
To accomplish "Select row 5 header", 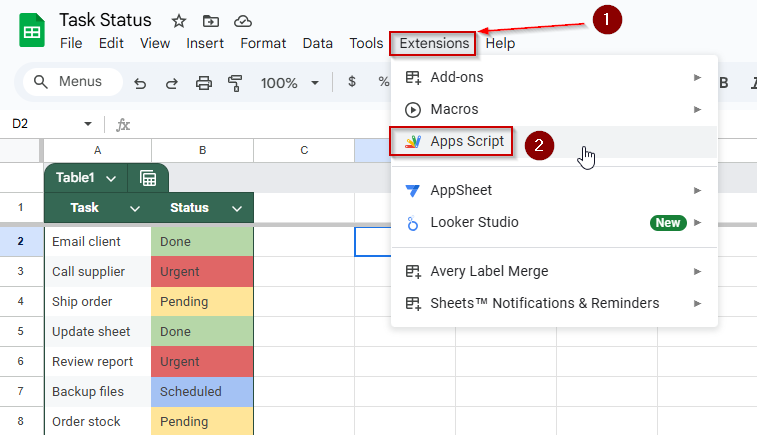I will [x=20, y=332].
